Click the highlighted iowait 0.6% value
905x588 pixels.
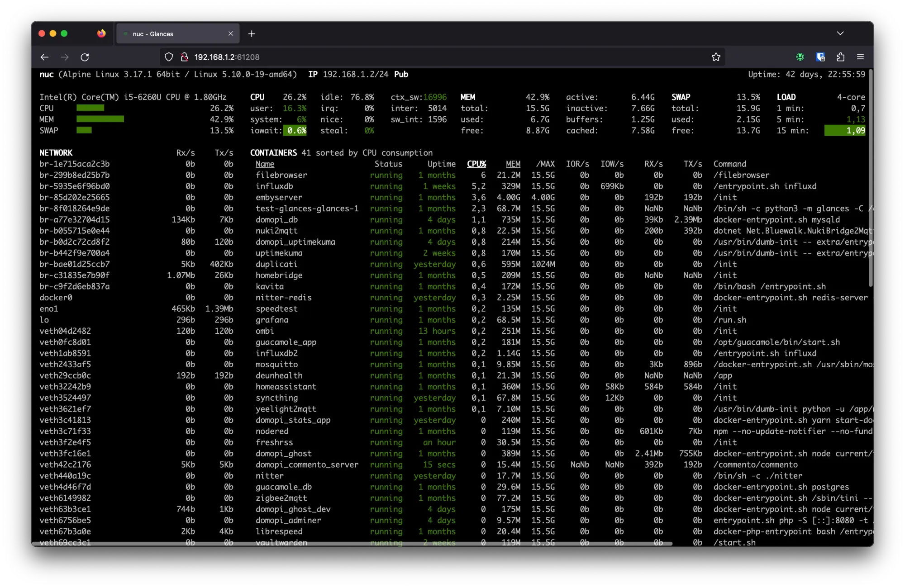295,131
